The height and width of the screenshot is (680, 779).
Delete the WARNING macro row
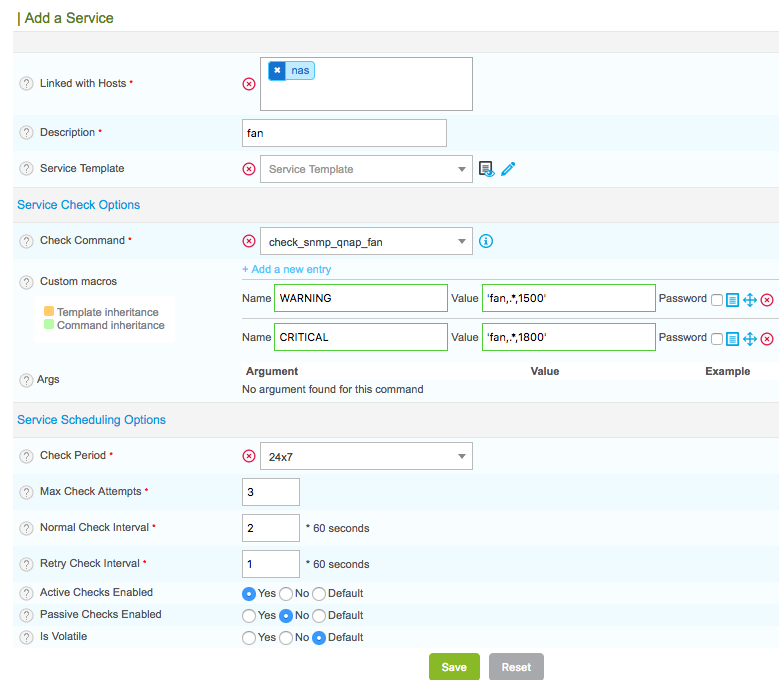coord(767,299)
